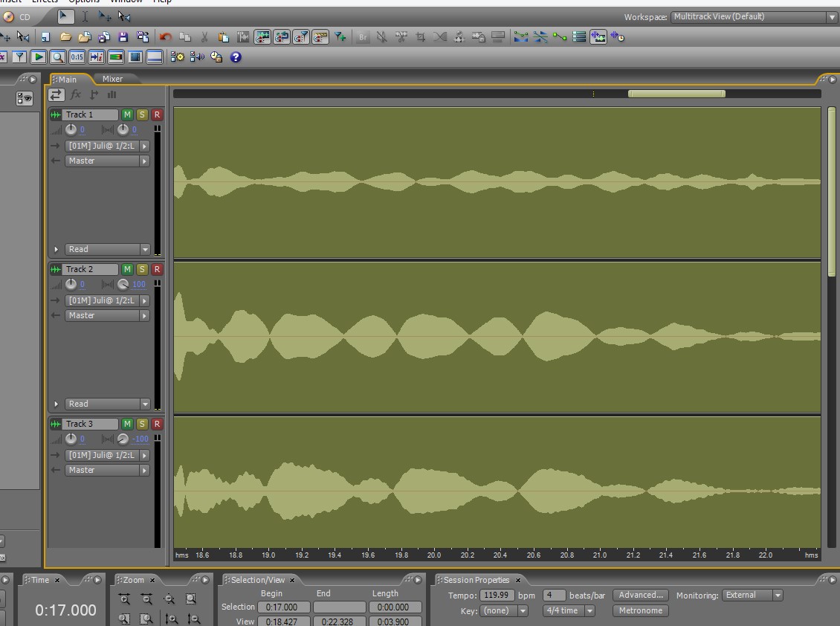Screen dimensions: 840x626
Task: Select the Zoom panel tab
Action: (x=133, y=580)
